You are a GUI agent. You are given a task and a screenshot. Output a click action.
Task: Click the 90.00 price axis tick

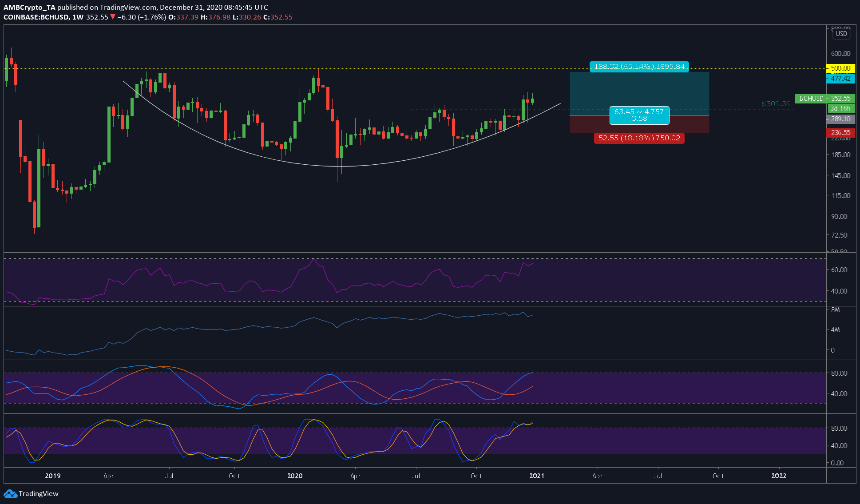pyautogui.click(x=839, y=217)
